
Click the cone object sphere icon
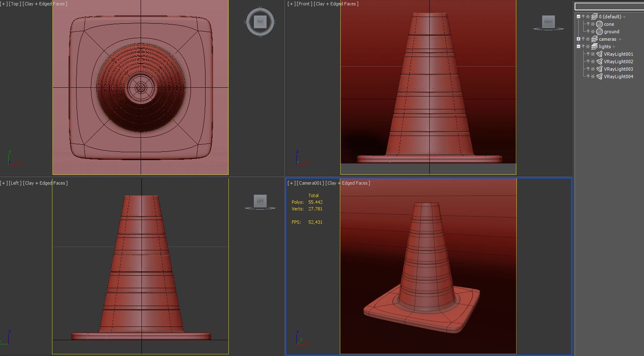(599, 24)
